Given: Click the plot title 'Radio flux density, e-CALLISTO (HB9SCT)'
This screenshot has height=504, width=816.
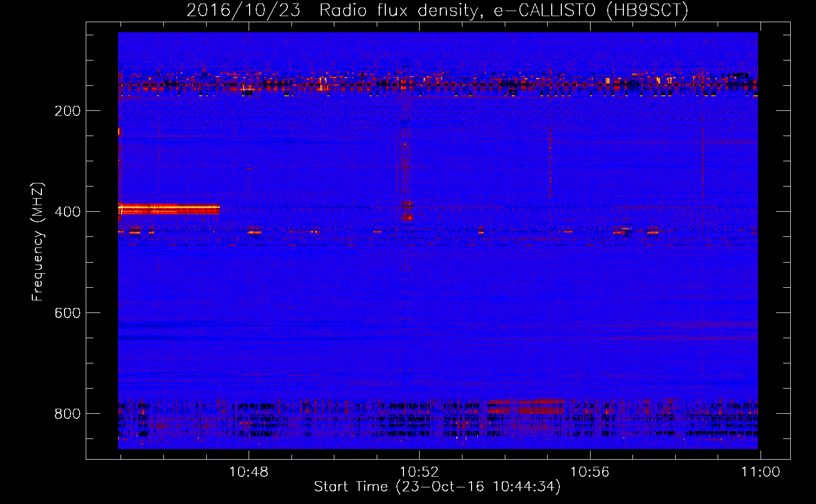Looking at the screenshot, I should [x=504, y=10].
